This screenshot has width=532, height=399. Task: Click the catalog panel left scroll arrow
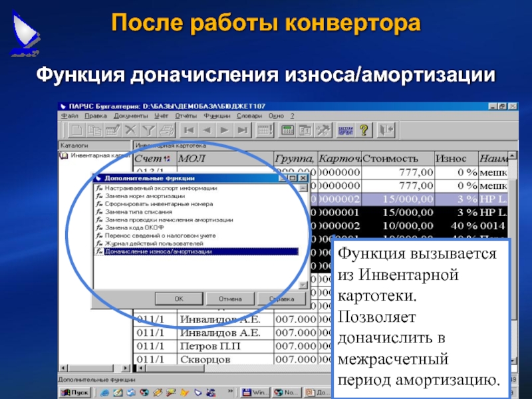[x=63, y=368]
